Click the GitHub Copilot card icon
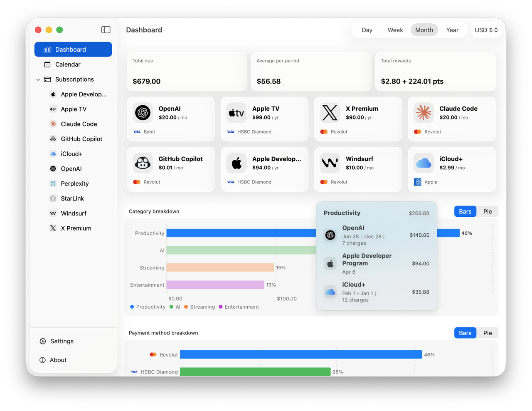The width and height of the screenshot is (532, 411). (x=143, y=163)
